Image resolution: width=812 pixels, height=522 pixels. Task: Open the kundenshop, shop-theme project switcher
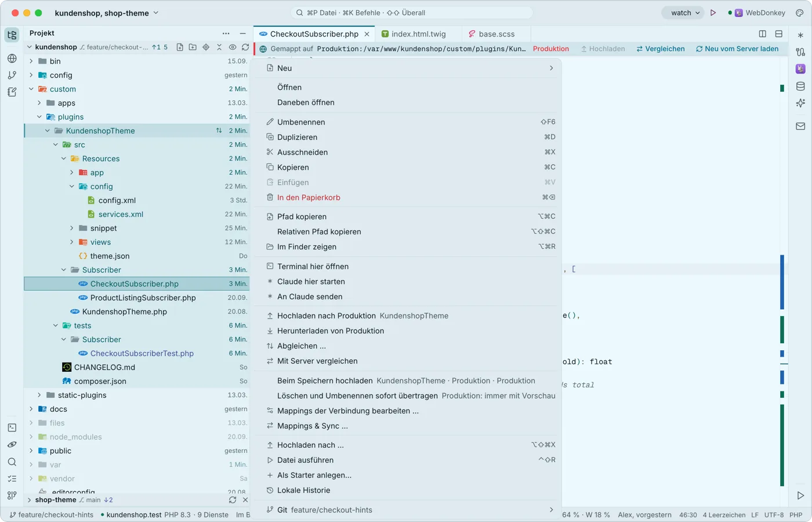(x=107, y=13)
